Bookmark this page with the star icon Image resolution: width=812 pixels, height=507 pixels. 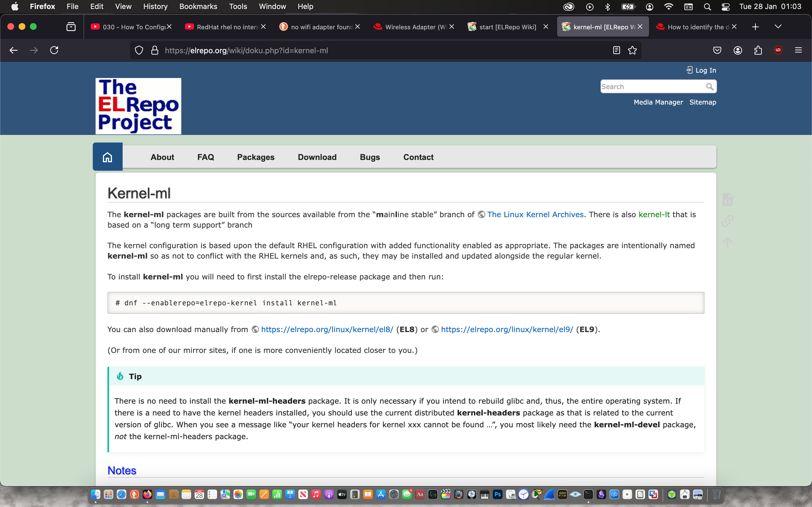click(632, 50)
